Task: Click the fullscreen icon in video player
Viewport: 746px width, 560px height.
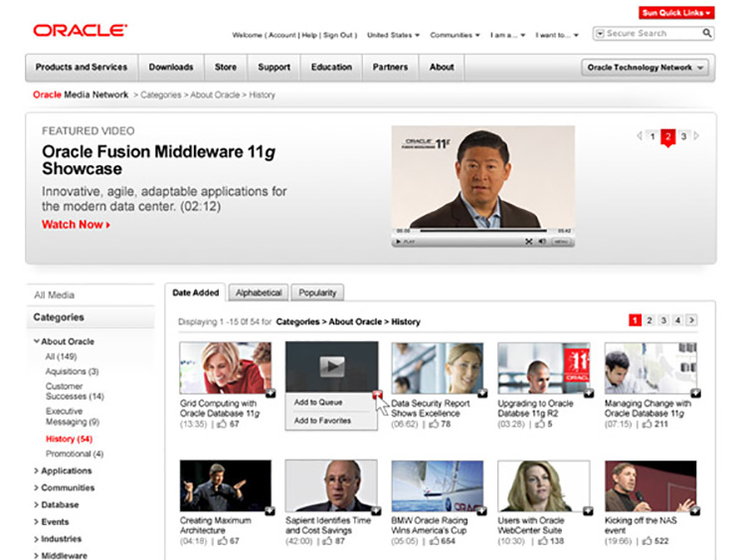Action: 529,242
